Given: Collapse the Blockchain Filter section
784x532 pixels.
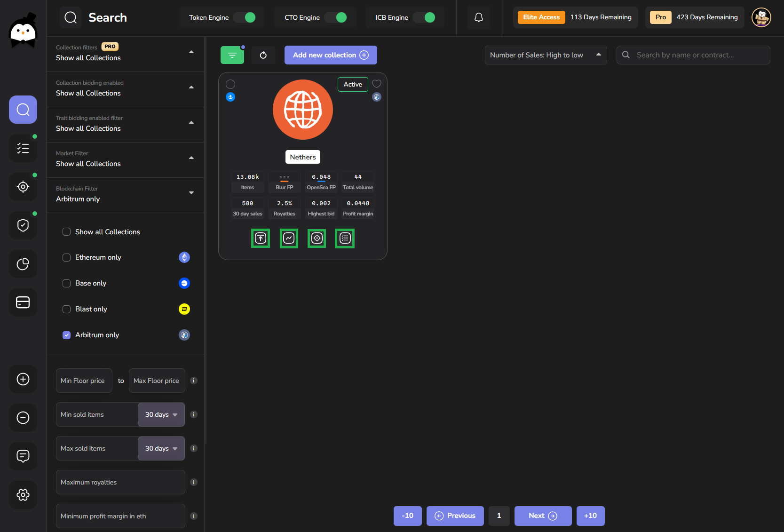Looking at the screenshot, I should [191, 193].
